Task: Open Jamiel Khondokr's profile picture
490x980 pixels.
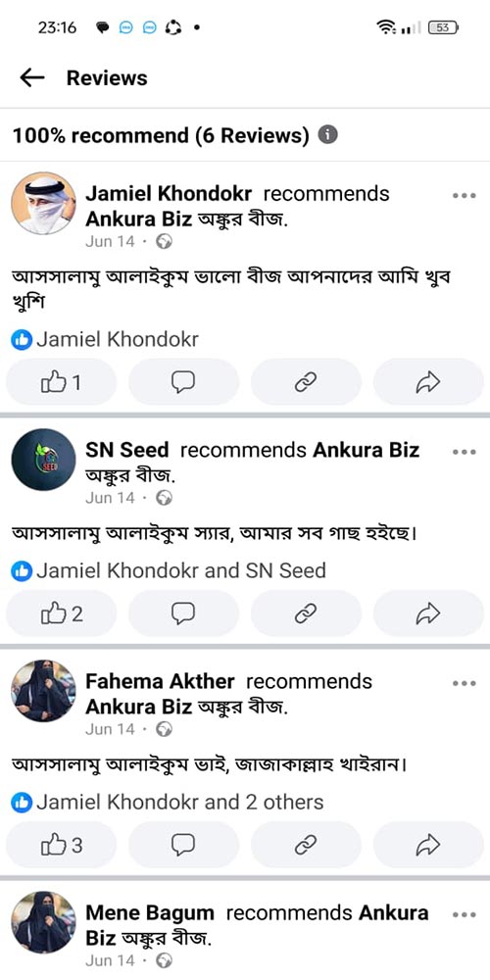Action: pos(43,203)
